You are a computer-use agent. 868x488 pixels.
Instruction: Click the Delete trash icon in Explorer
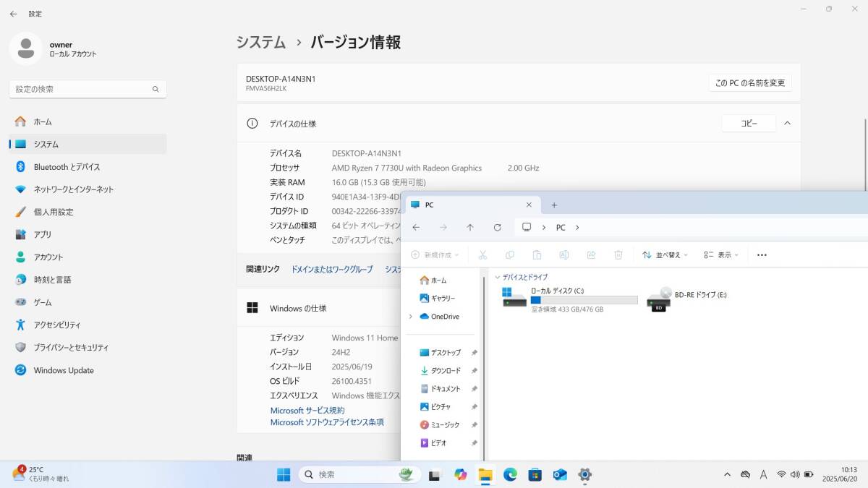[618, 254]
